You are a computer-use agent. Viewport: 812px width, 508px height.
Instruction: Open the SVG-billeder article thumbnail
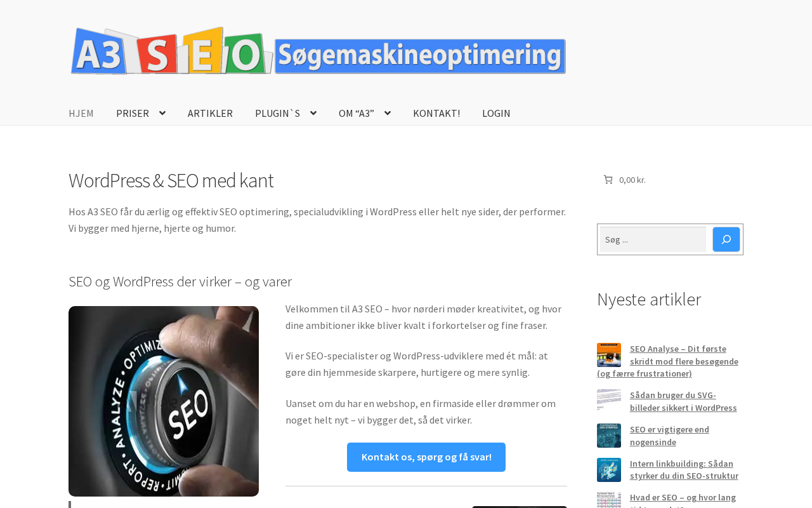(609, 401)
